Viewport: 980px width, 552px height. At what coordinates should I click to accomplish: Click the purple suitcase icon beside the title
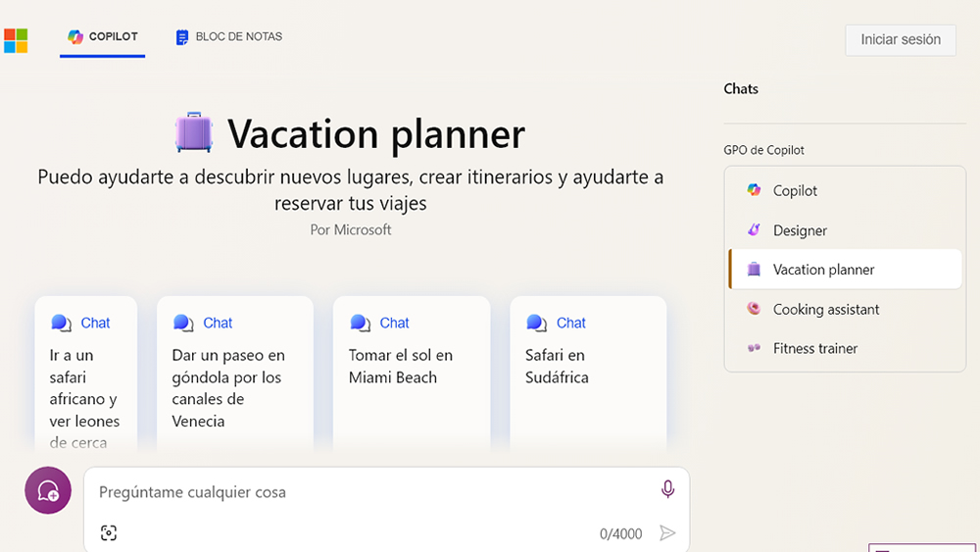point(194,132)
